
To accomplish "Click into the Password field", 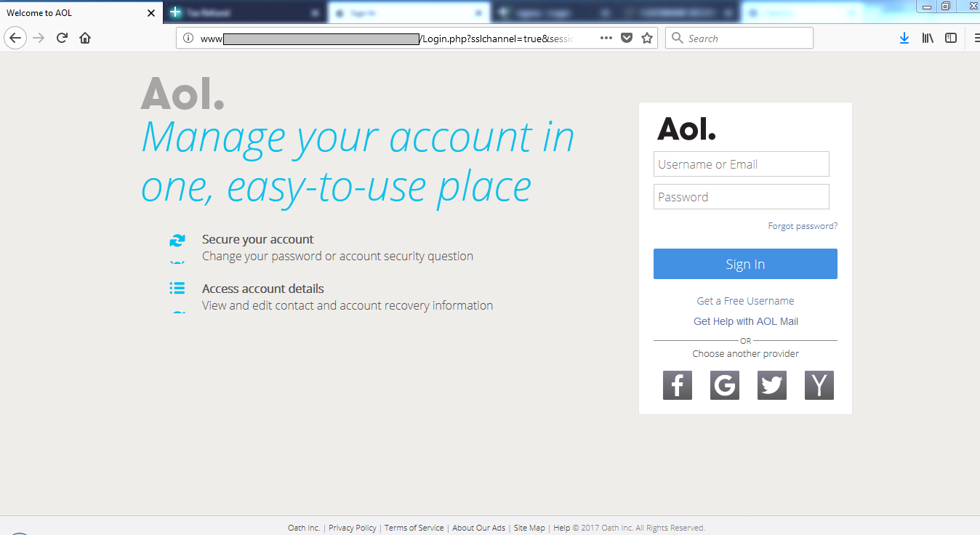I will tap(741, 197).
